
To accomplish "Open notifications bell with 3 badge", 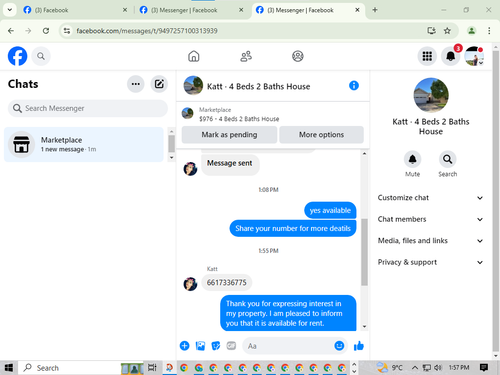I will (x=451, y=56).
